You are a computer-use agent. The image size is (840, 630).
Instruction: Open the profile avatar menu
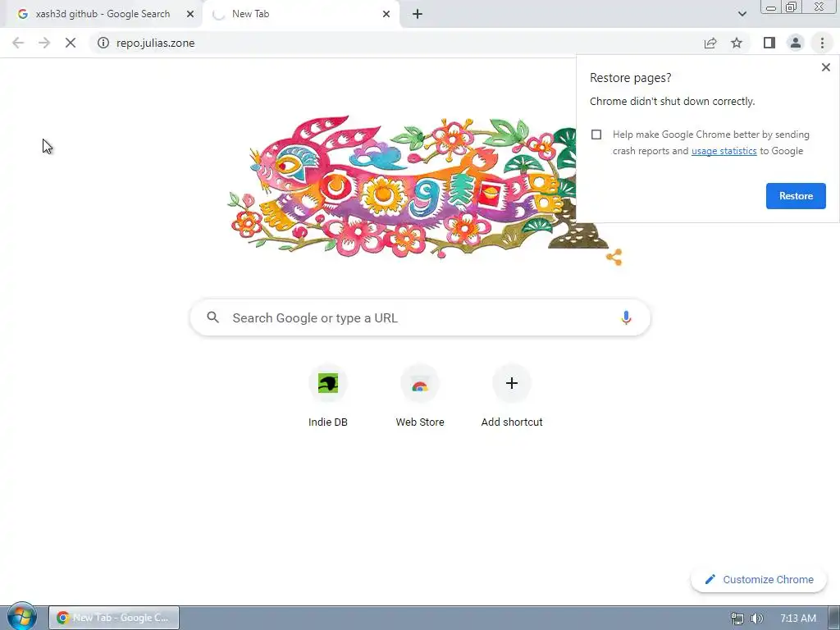pos(796,43)
